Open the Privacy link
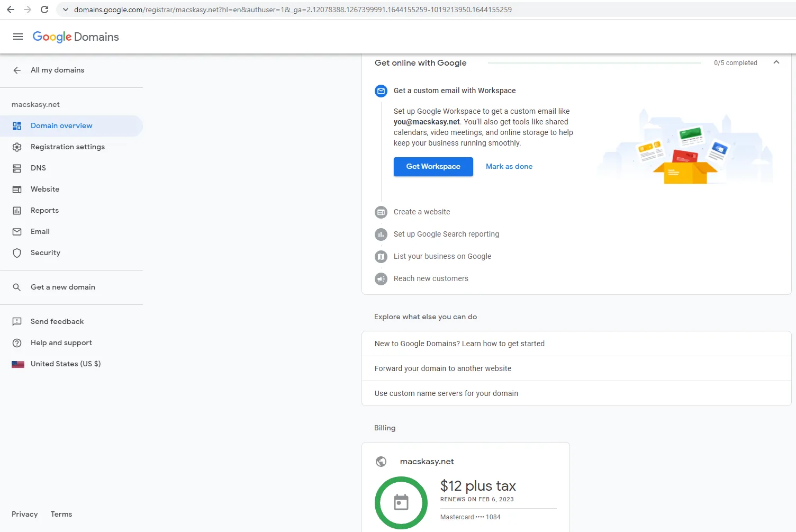Screen dimensions: 796x532 (25, 514)
